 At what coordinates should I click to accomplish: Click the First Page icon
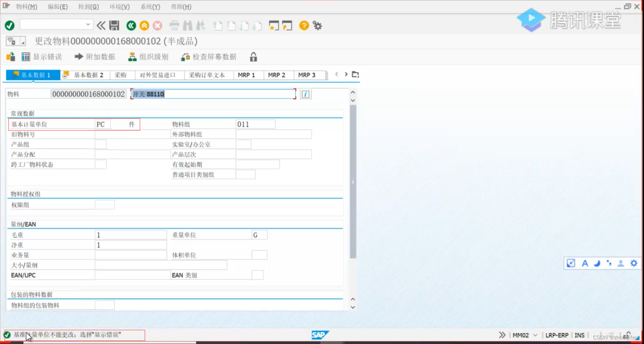tap(218, 26)
